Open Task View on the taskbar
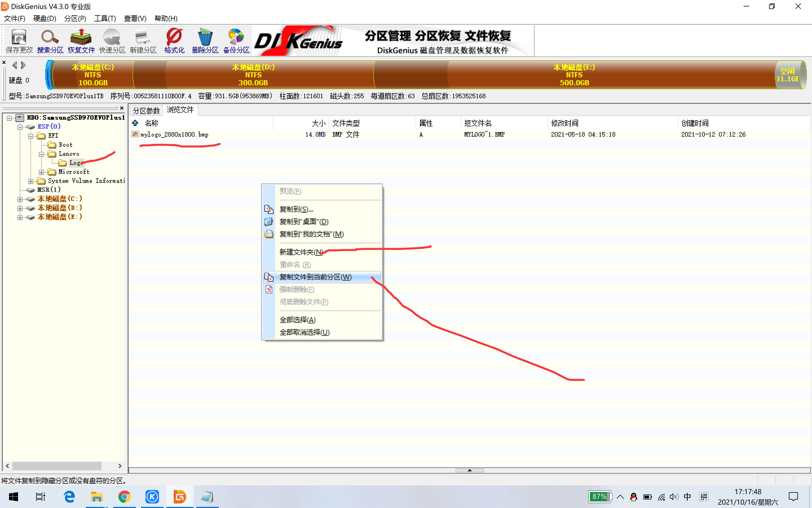812x508 pixels. tap(41, 497)
